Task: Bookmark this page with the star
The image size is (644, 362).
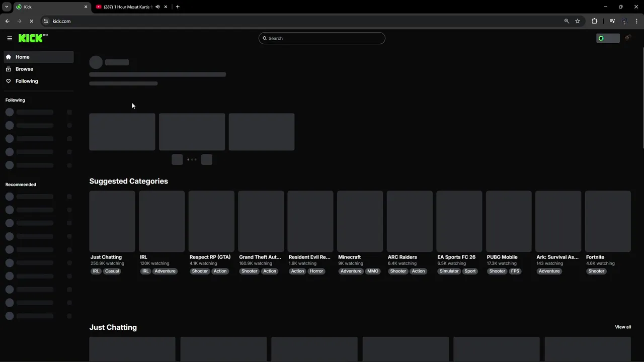Action: coord(578,21)
